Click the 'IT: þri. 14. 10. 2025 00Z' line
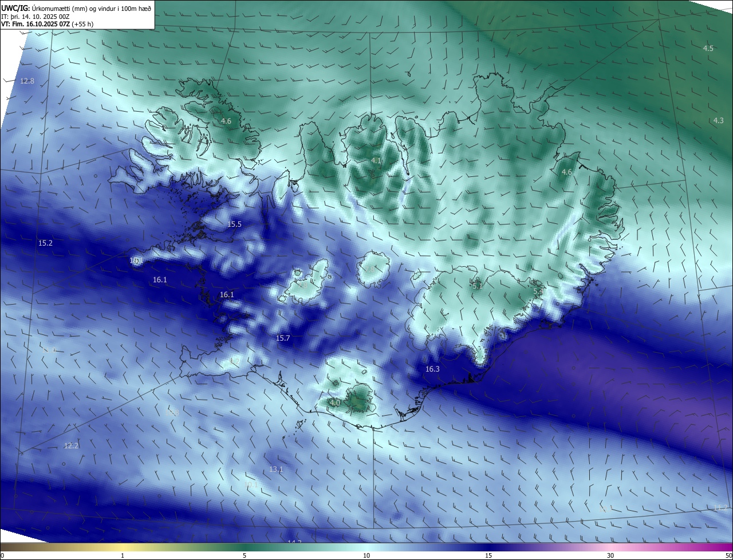Screen dimensions: 733x560 point(36,17)
